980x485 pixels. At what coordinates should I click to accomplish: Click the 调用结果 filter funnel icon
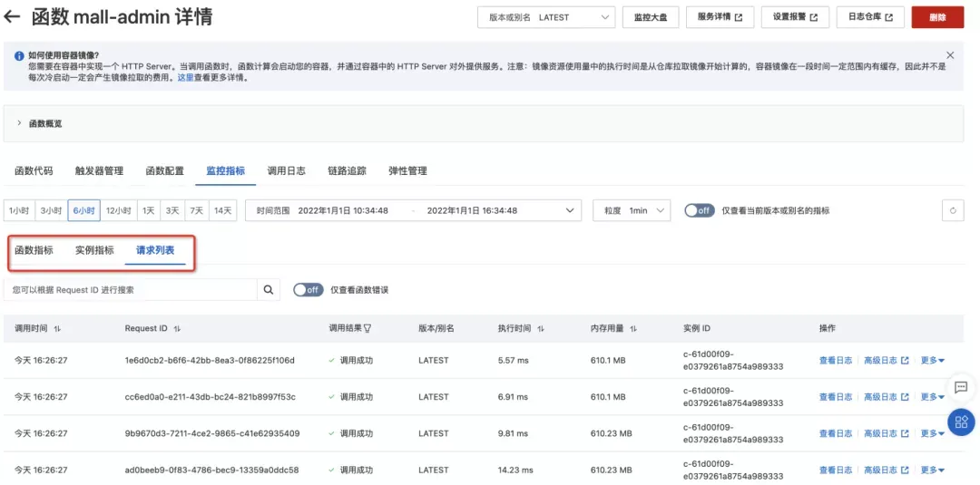(367, 329)
